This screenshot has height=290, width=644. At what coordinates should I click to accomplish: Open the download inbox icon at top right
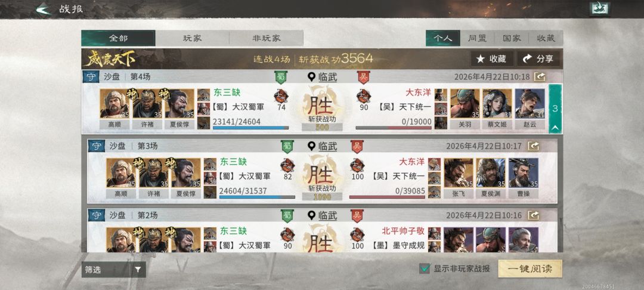tap(600, 9)
